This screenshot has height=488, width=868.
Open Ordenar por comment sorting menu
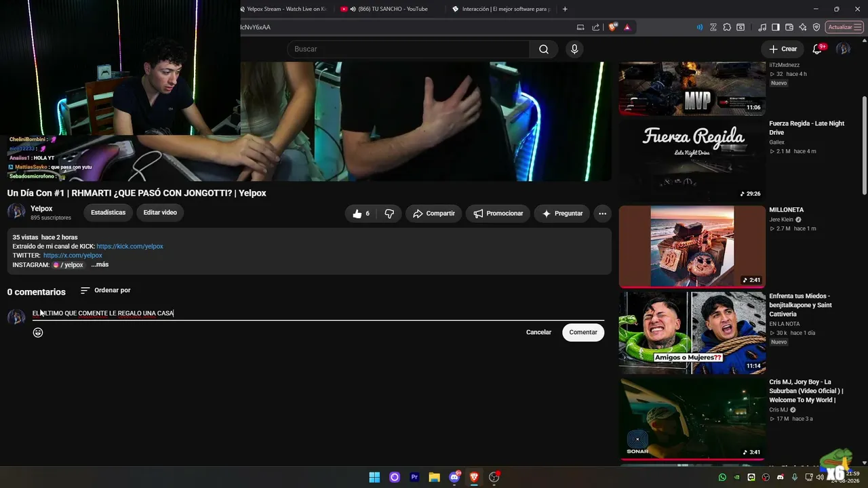click(105, 290)
